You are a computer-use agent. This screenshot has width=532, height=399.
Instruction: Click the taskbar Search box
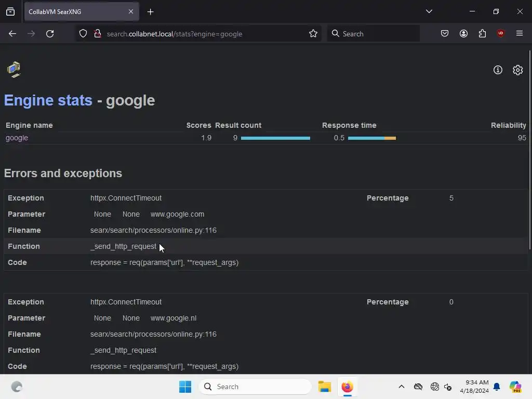255,387
